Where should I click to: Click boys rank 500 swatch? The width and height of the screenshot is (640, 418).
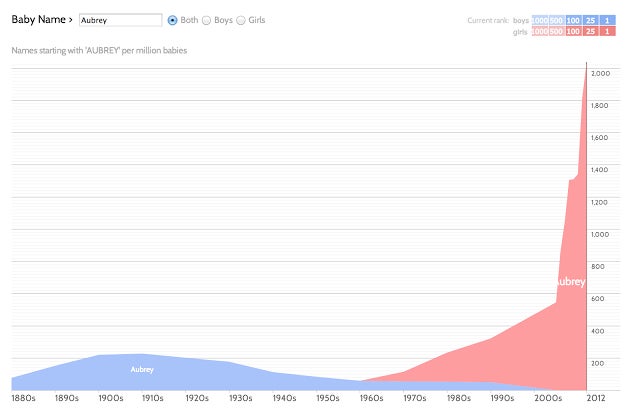[556, 20]
